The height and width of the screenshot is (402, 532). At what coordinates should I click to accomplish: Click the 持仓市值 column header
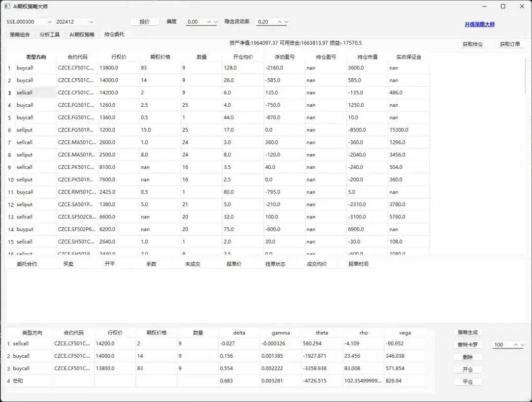click(x=367, y=57)
